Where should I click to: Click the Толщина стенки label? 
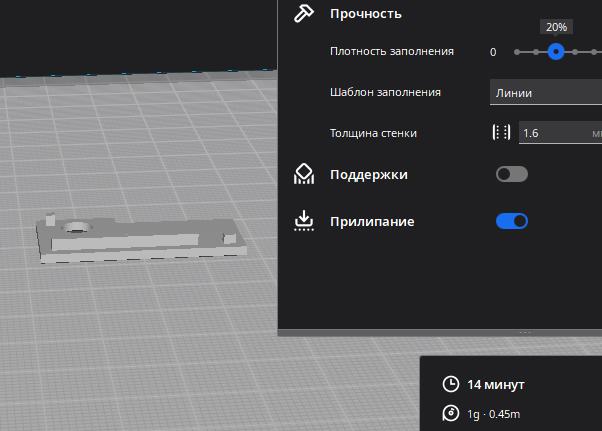(x=373, y=133)
